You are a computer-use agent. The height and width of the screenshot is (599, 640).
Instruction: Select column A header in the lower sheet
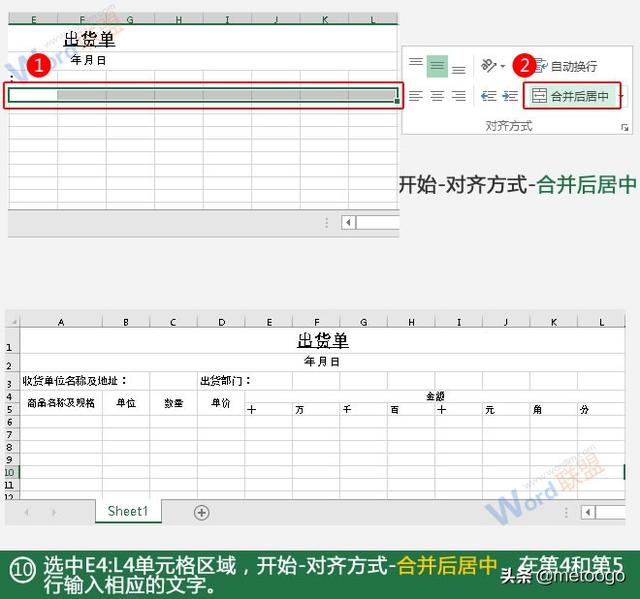[x=61, y=322]
